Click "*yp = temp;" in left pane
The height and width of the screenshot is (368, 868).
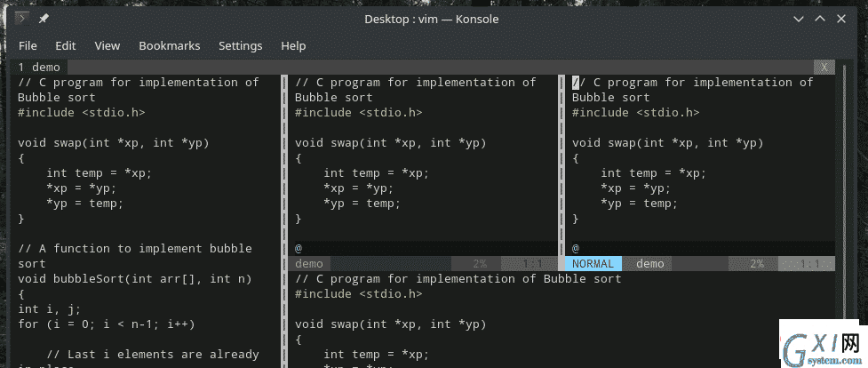(84, 204)
